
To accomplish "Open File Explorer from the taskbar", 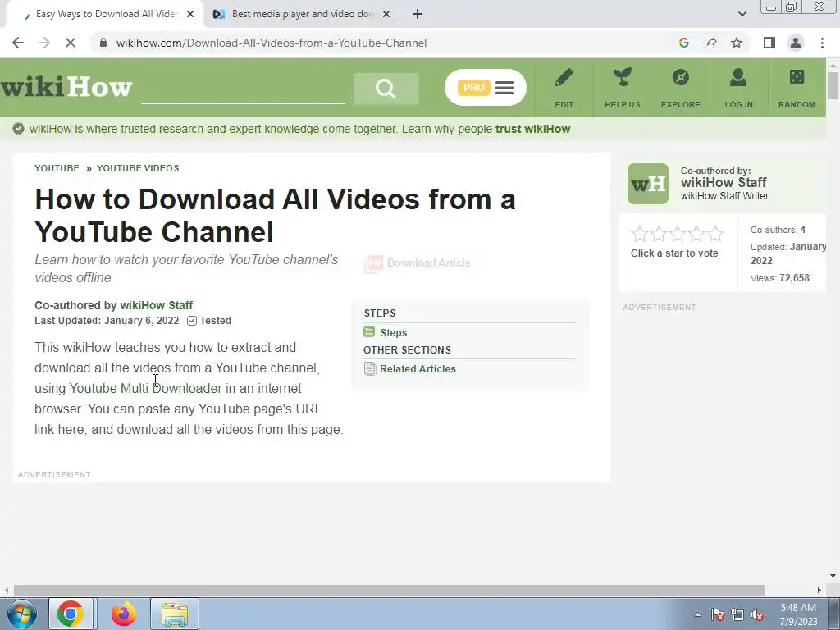I will point(175,614).
